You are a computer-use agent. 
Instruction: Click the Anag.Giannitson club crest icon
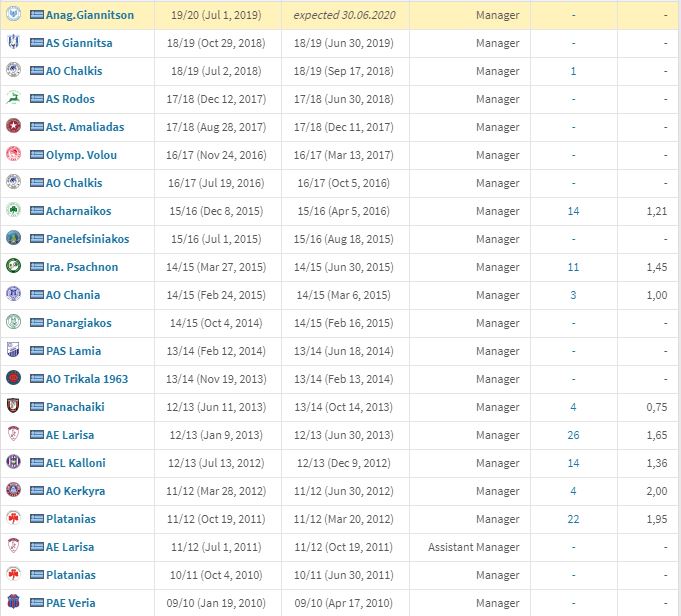coord(14,15)
